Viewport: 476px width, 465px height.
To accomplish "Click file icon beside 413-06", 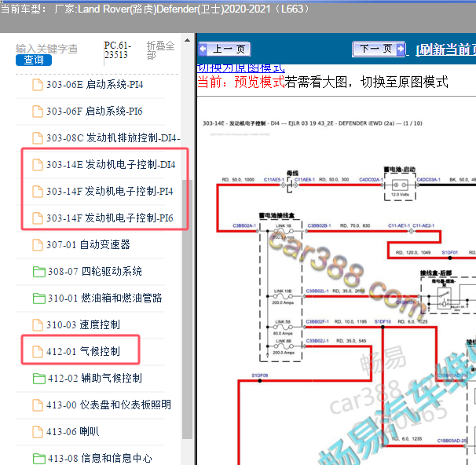I will coord(38,432).
